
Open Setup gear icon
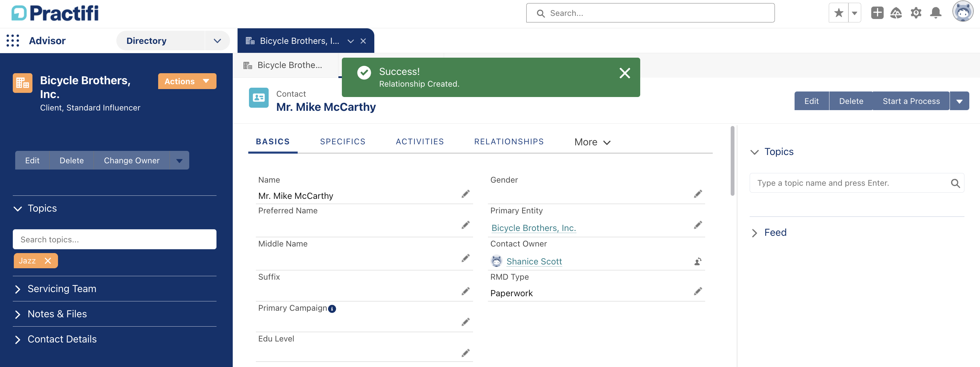916,13
